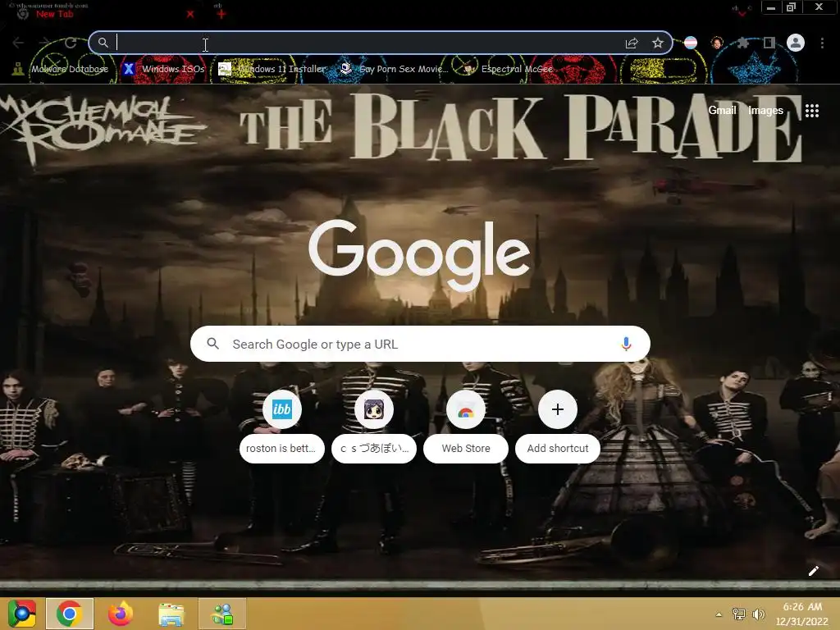Bookmark this tab with the star icon
Image resolution: width=840 pixels, height=630 pixels.
658,43
